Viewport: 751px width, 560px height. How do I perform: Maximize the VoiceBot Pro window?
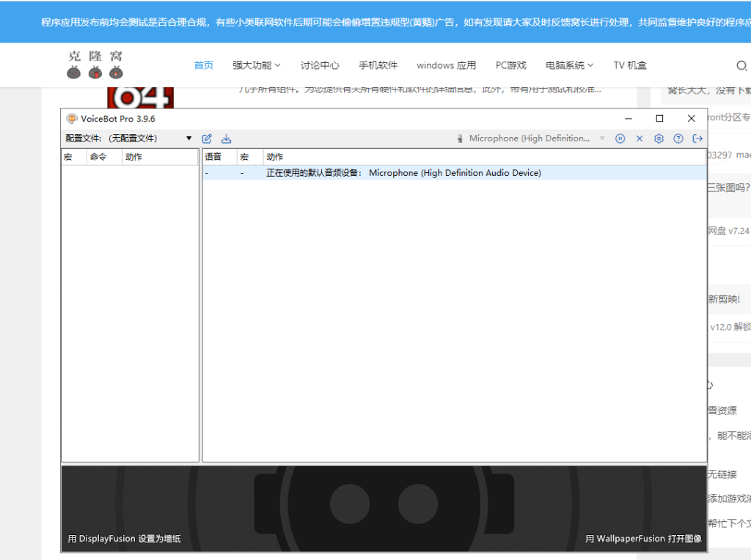(659, 119)
